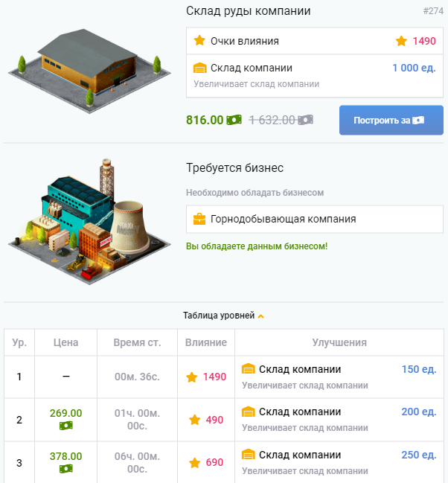The width and height of the screenshot is (448, 483).
Task: Click the green money icon beside 816.00
Action: tap(234, 120)
